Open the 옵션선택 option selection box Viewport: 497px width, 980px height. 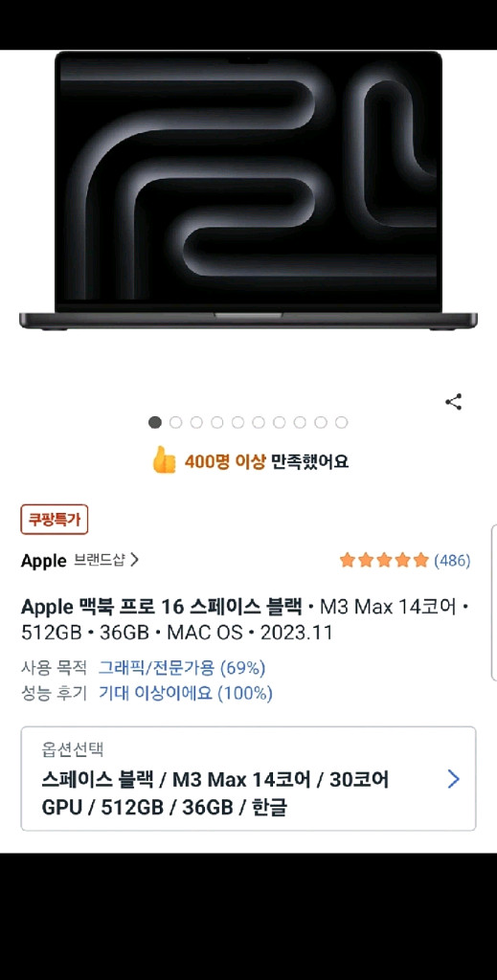click(x=248, y=779)
